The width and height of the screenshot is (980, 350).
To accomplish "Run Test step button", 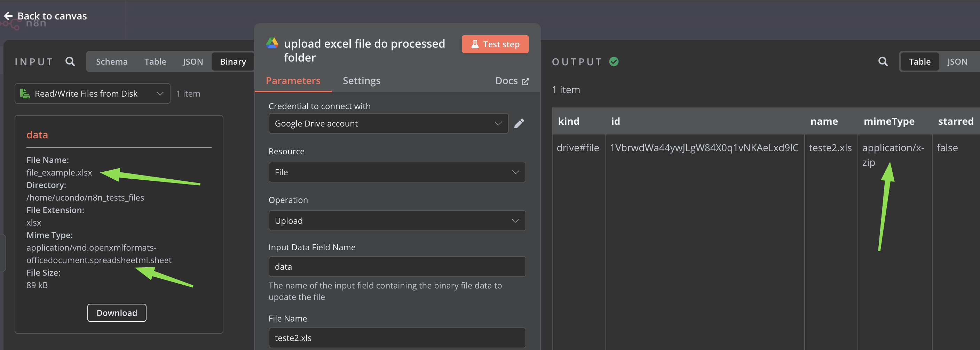I will tap(495, 44).
